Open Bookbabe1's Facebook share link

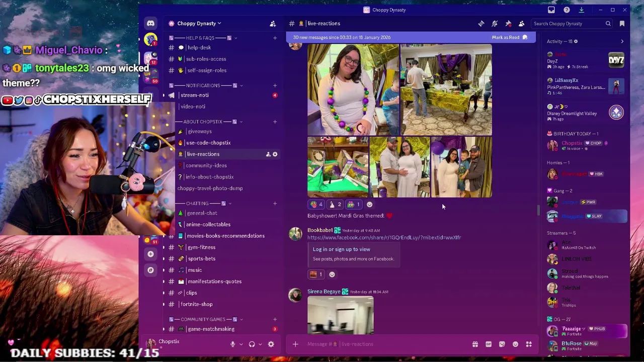click(x=384, y=237)
